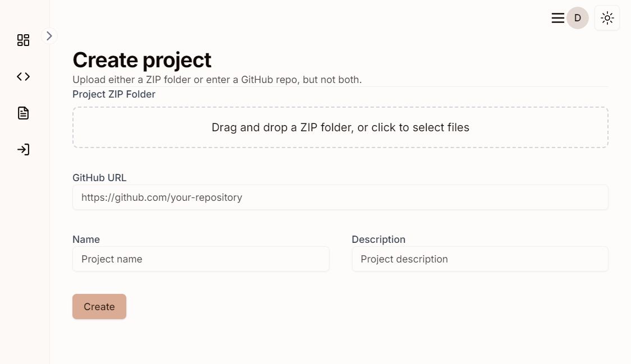Click the "Project ZIP Folder" label
This screenshot has height=364, width=631.
click(x=114, y=94)
